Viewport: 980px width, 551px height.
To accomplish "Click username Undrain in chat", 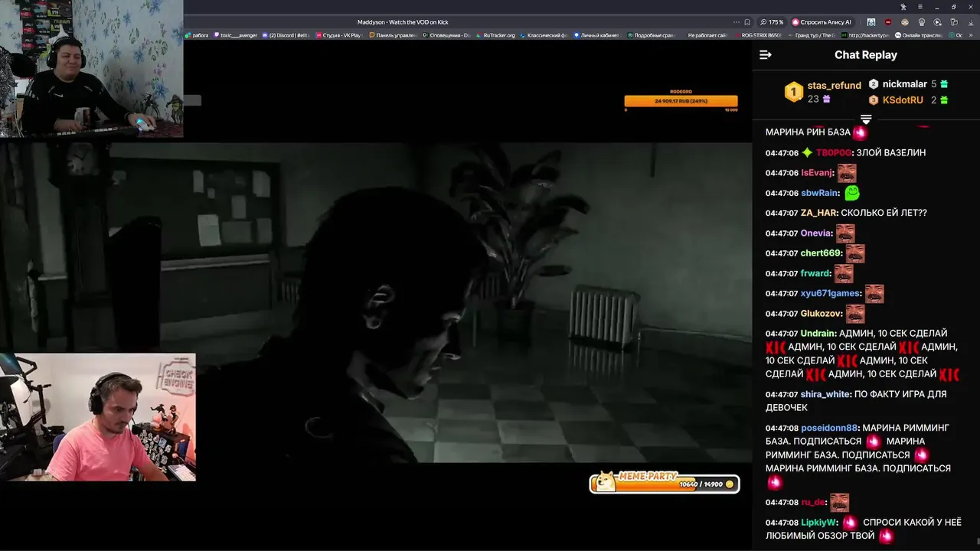I will tap(818, 334).
